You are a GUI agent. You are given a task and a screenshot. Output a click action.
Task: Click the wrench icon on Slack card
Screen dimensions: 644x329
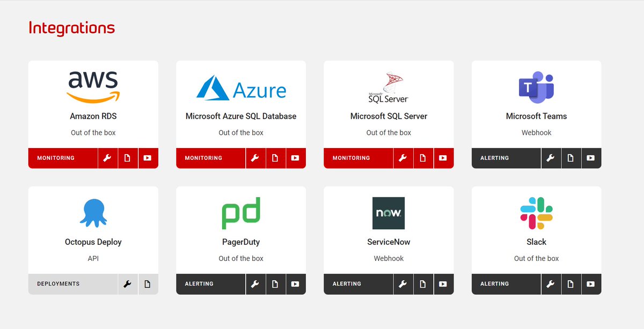point(551,284)
